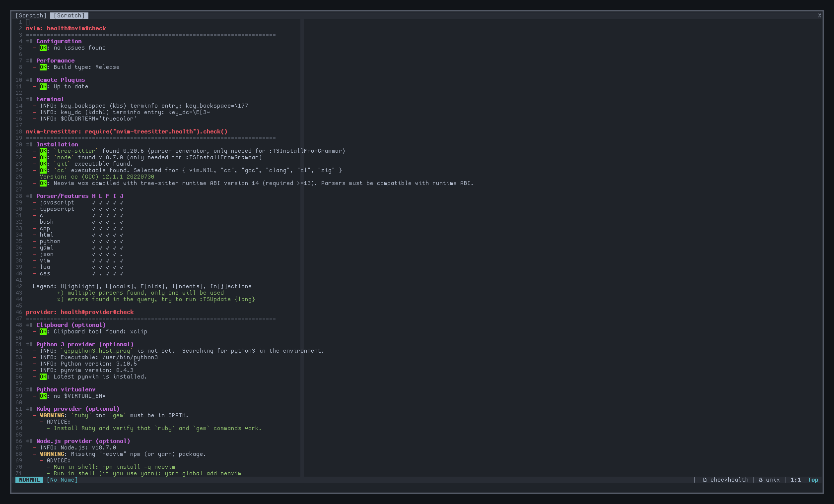Click the '## Python virtualenv' heading
Viewport: 834px width, 504px height.
pos(61,389)
